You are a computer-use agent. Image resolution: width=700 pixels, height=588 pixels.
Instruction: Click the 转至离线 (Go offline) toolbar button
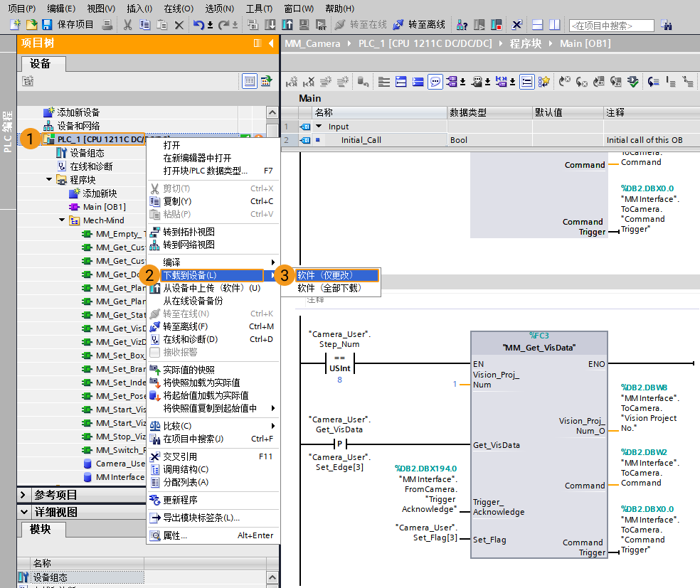[x=419, y=25]
